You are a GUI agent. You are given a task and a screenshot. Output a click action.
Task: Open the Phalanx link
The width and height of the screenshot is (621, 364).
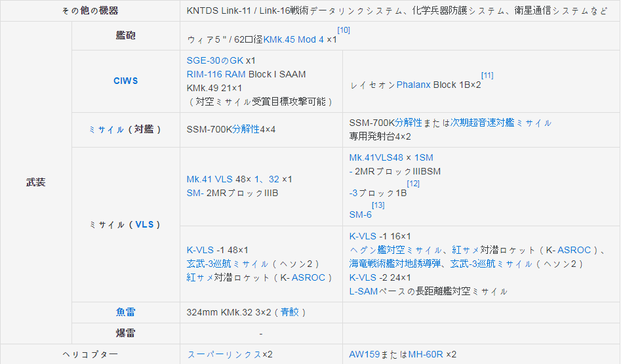413,85
